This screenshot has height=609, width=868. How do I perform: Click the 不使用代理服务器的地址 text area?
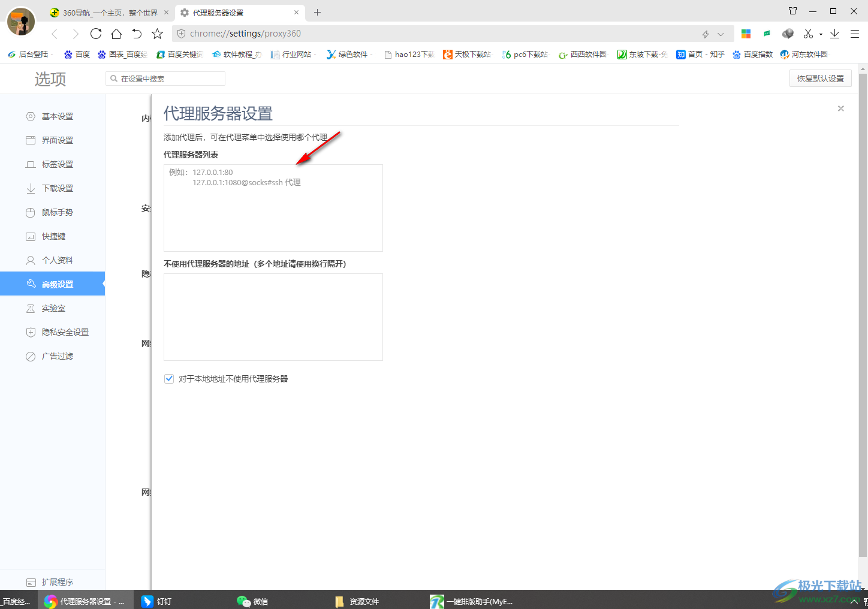click(x=273, y=317)
